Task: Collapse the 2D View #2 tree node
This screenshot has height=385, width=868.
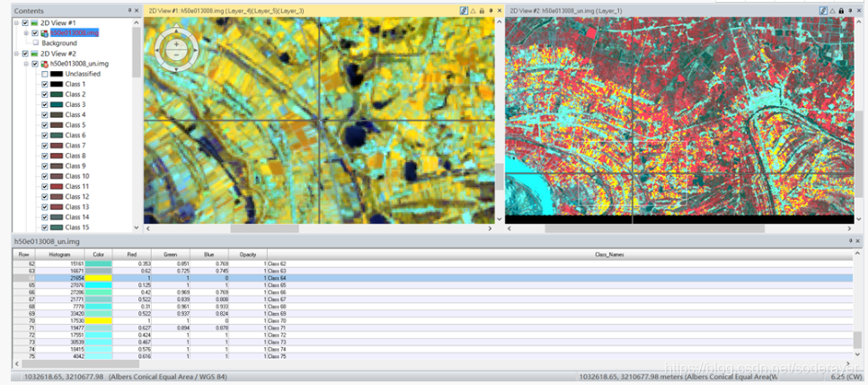Action: pyautogui.click(x=15, y=53)
